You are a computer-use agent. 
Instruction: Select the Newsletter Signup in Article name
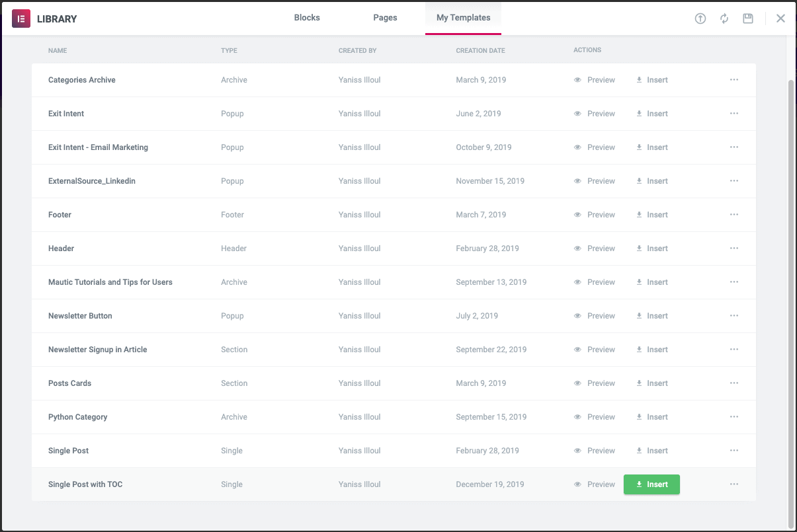point(98,350)
